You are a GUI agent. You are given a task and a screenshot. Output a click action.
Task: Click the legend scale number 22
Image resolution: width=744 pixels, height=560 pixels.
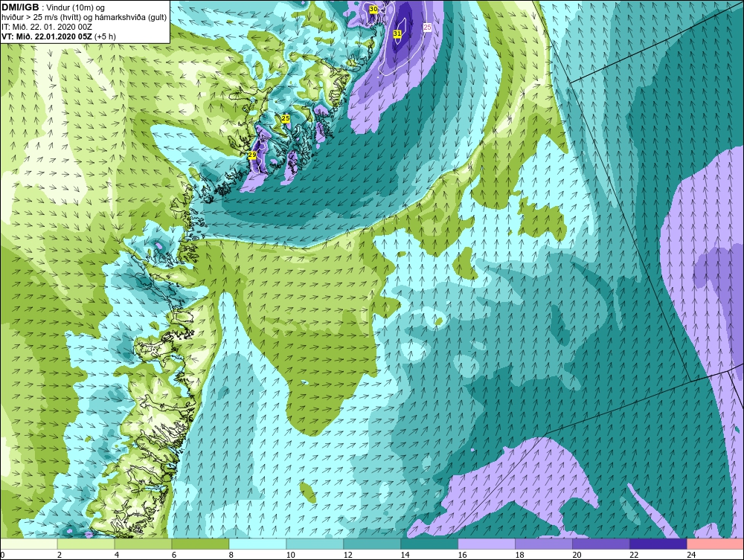634,555
